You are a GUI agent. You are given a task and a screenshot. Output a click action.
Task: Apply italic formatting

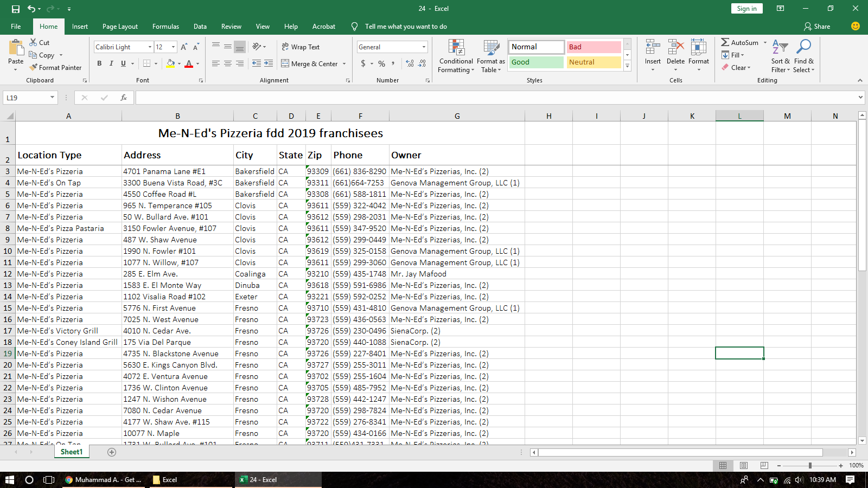(x=111, y=63)
